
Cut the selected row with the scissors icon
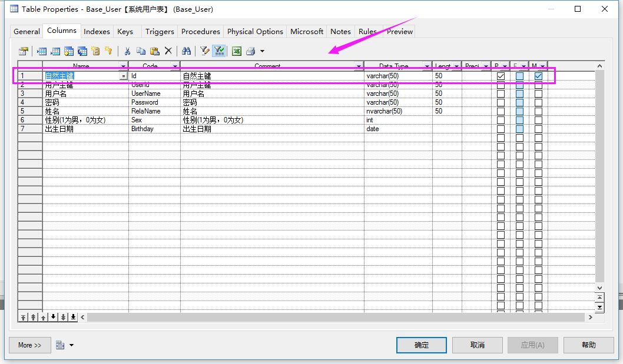click(x=127, y=51)
